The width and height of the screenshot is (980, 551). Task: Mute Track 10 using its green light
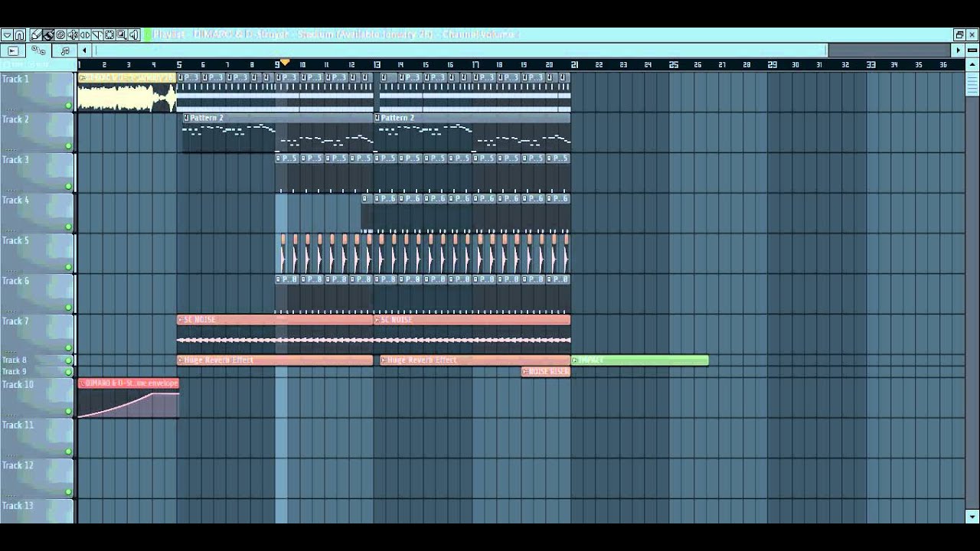[x=68, y=412]
